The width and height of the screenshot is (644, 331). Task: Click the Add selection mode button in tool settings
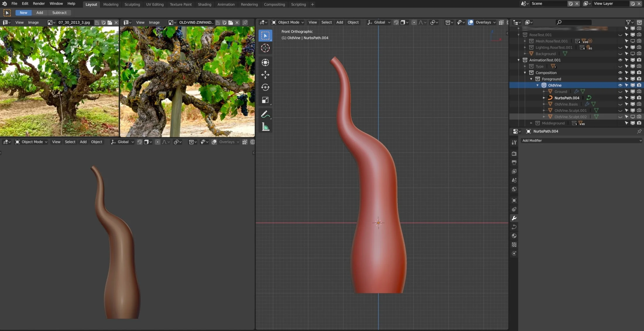click(40, 13)
